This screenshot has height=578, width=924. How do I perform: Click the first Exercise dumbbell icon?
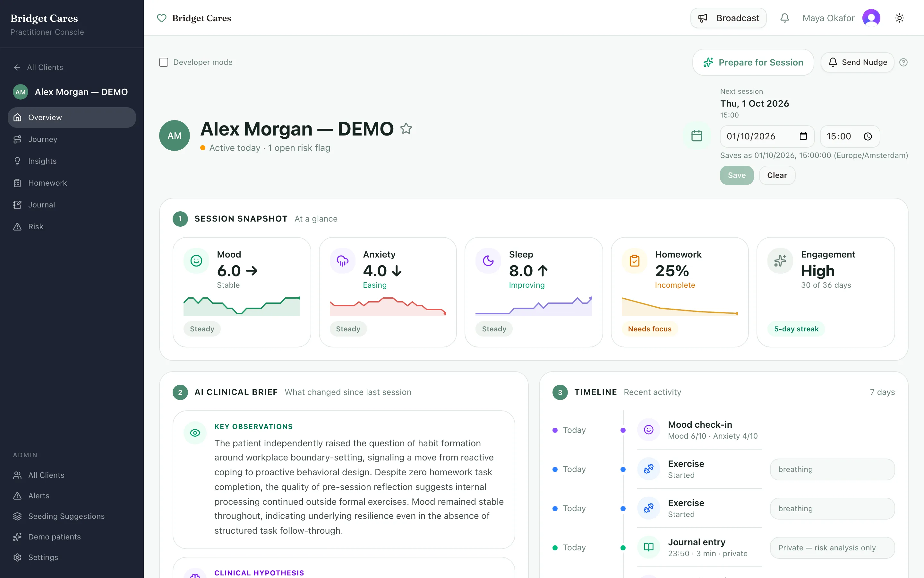click(649, 469)
